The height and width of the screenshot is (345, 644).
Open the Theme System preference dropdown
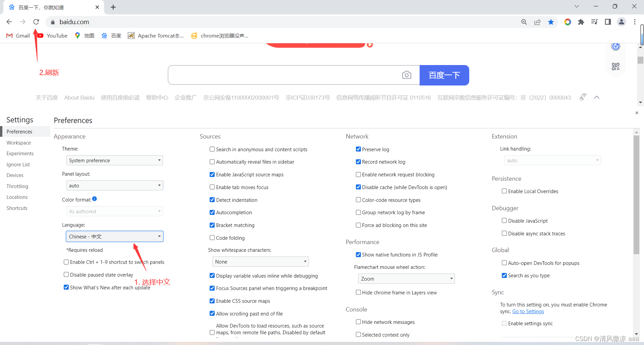115,160
